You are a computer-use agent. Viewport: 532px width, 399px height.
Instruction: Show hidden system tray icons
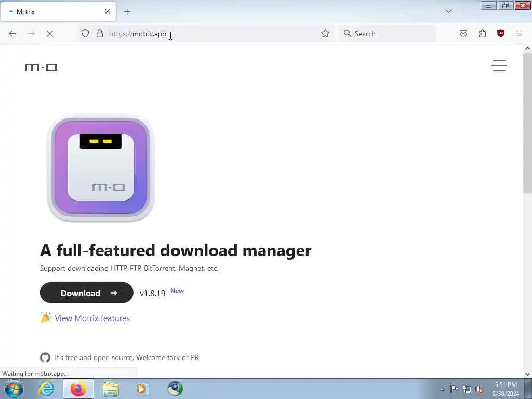(x=442, y=389)
